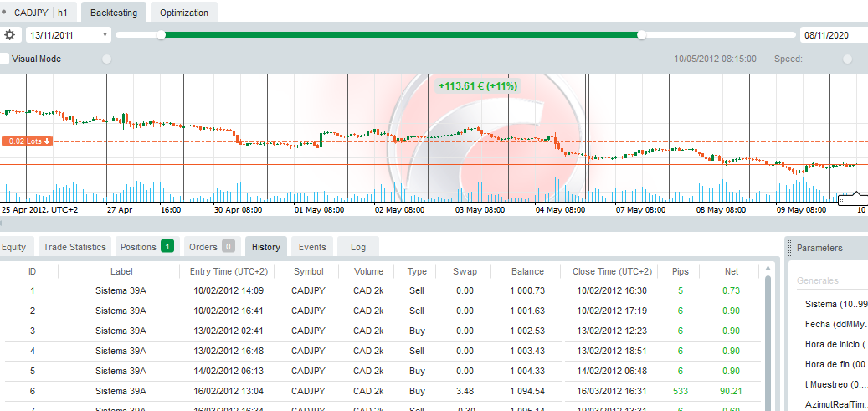Open the Orders tab
The height and width of the screenshot is (411, 868).
[x=212, y=247]
